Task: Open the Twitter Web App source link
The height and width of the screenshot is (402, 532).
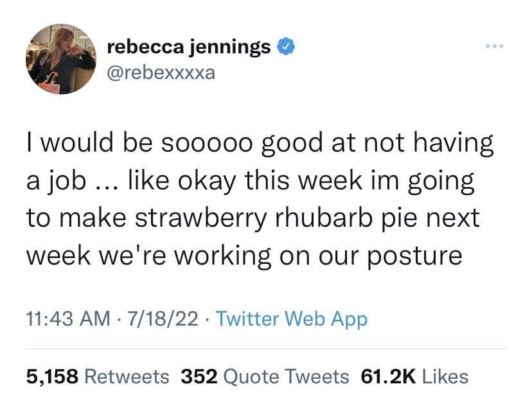Action: 292,319
